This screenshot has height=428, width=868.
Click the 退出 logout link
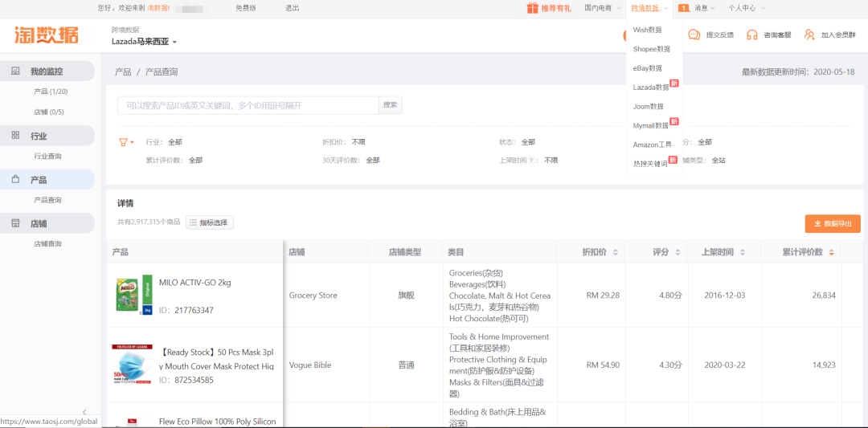click(x=293, y=8)
